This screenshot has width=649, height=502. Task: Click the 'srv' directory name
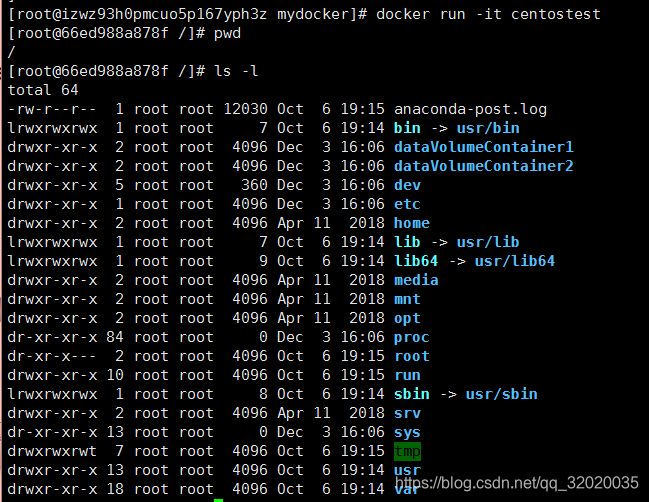coord(407,414)
